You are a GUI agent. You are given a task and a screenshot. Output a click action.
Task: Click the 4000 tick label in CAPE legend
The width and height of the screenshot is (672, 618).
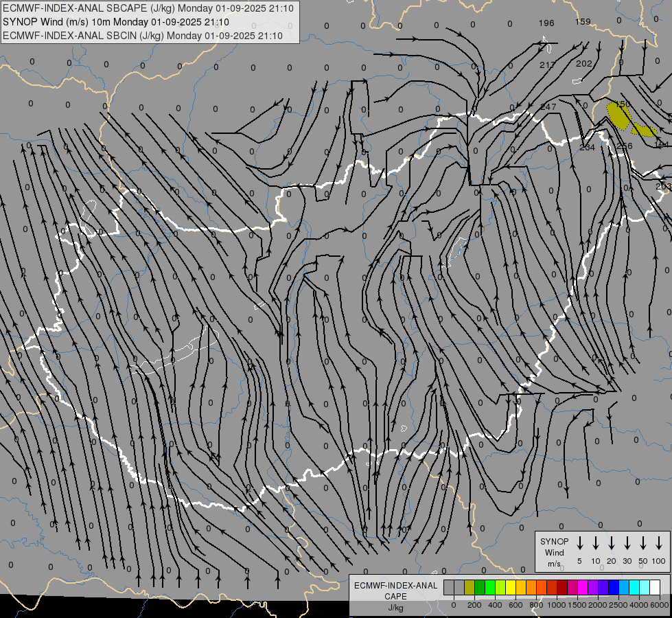pos(639,605)
